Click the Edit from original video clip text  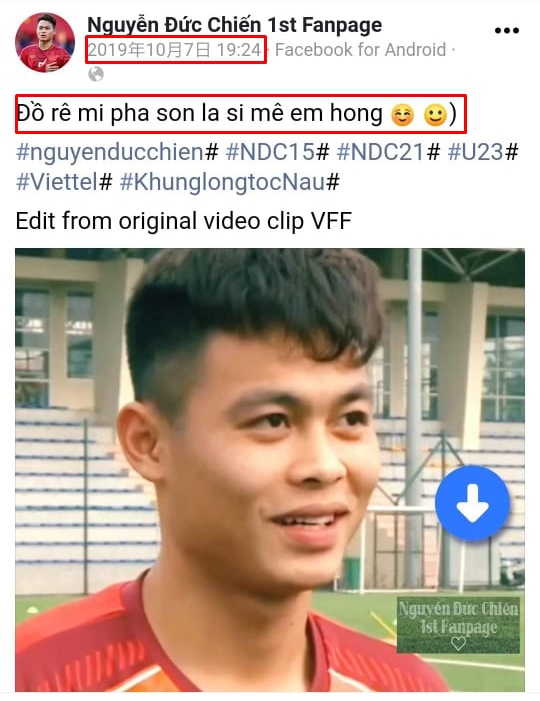click(183, 221)
